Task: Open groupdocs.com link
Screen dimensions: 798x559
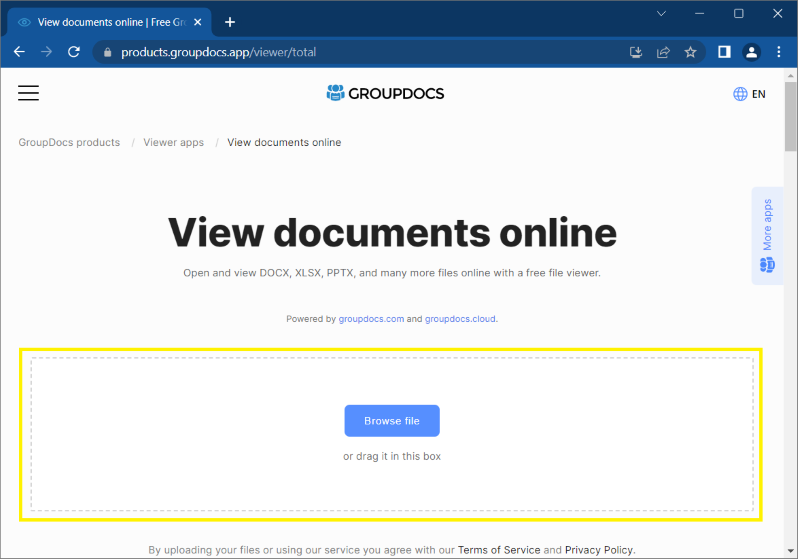Action: click(371, 319)
